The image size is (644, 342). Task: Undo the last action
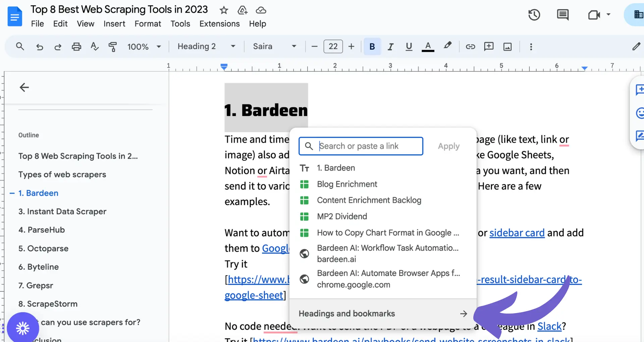click(40, 47)
